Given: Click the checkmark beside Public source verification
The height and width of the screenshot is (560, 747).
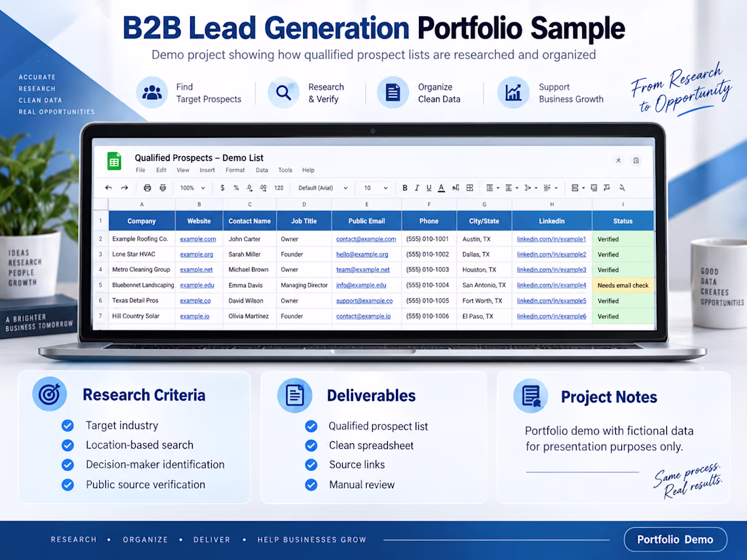Looking at the screenshot, I should 68,485.
